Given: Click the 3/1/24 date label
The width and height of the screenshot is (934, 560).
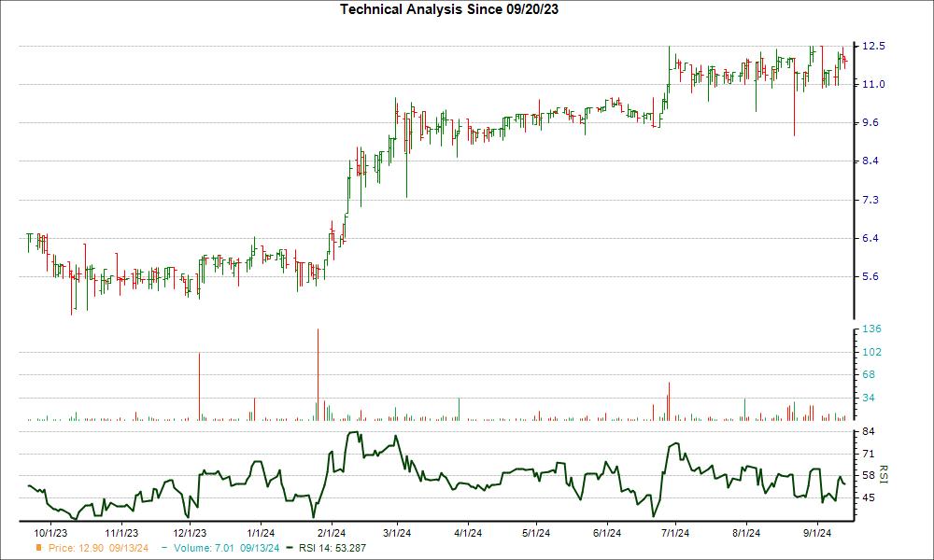Looking at the screenshot, I should [x=398, y=533].
